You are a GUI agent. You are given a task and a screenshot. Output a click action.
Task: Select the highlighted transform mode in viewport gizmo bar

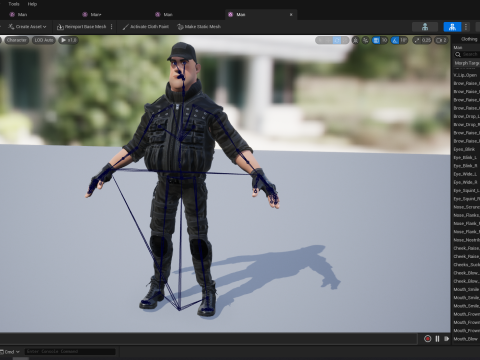point(337,40)
